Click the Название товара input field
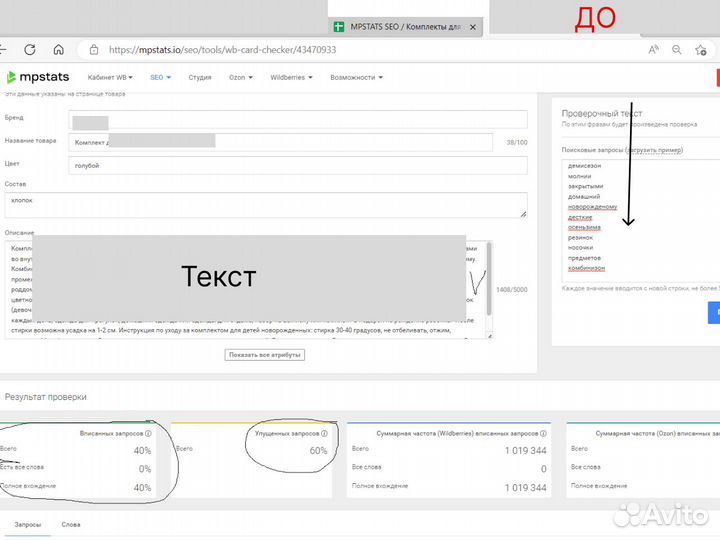 point(281,142)
